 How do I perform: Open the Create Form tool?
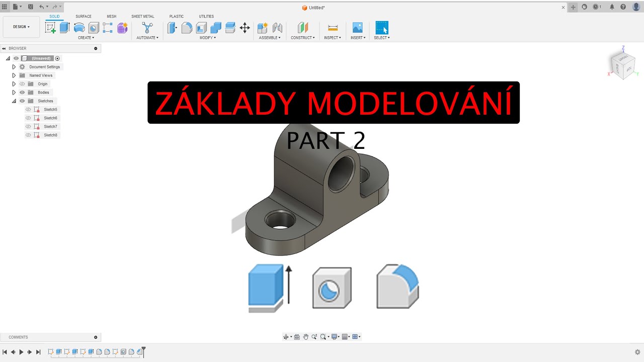tap(122, 28)
